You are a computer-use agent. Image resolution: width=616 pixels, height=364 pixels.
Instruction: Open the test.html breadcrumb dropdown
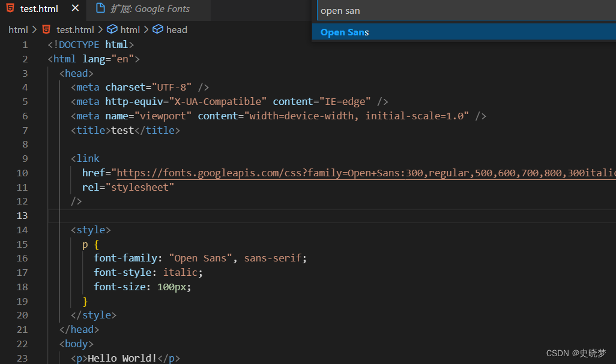(x=75, y=29)
